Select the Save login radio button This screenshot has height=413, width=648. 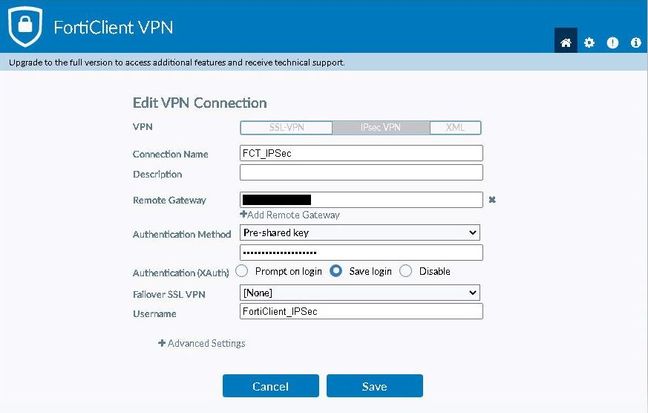tap(336, 271)
